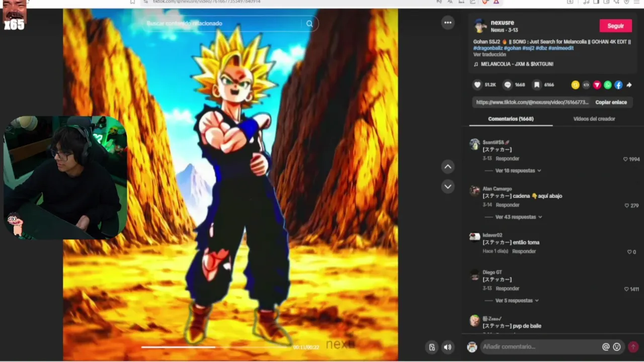Like Alan Camargo's comment
Screen dimensions: 644x362
coord(627,205)
